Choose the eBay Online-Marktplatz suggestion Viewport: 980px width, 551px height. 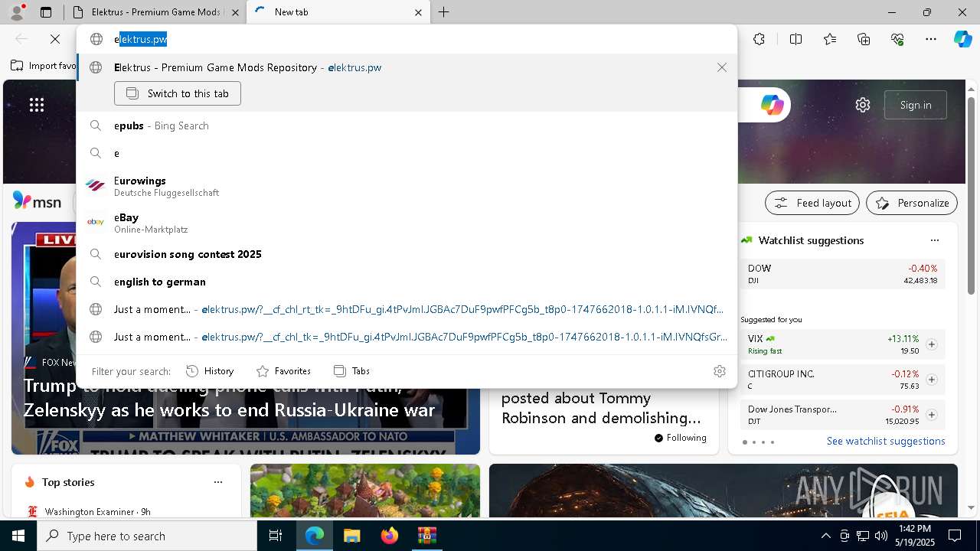[407, 223]
